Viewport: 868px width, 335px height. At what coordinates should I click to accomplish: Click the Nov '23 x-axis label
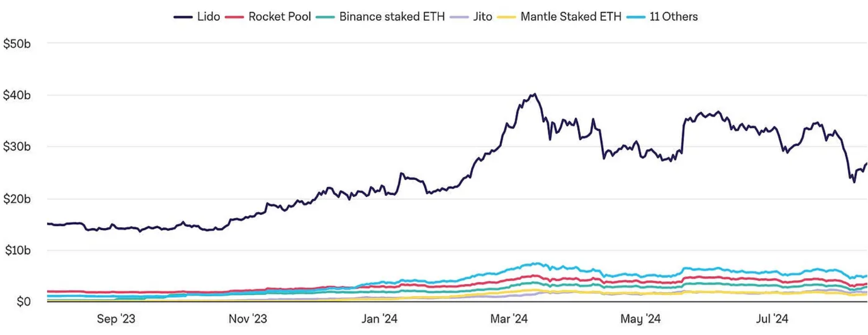[248, 319]
